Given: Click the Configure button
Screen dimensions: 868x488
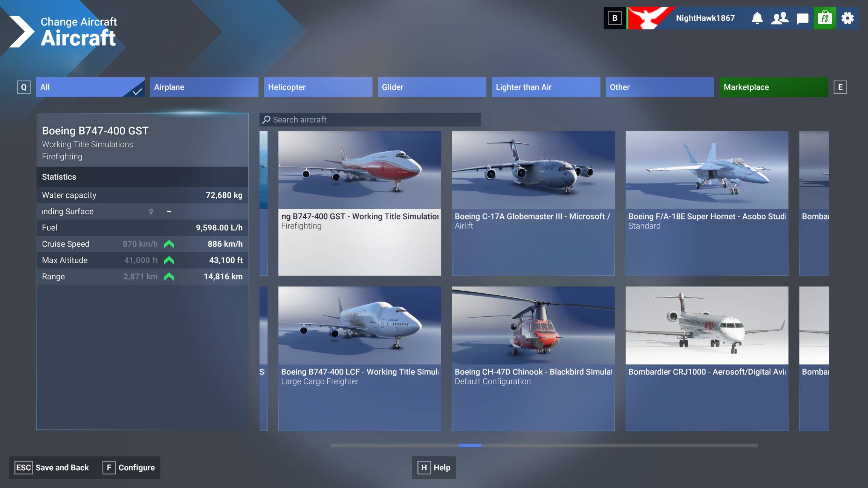Looking at the screenshot, I should pos(129,468).
